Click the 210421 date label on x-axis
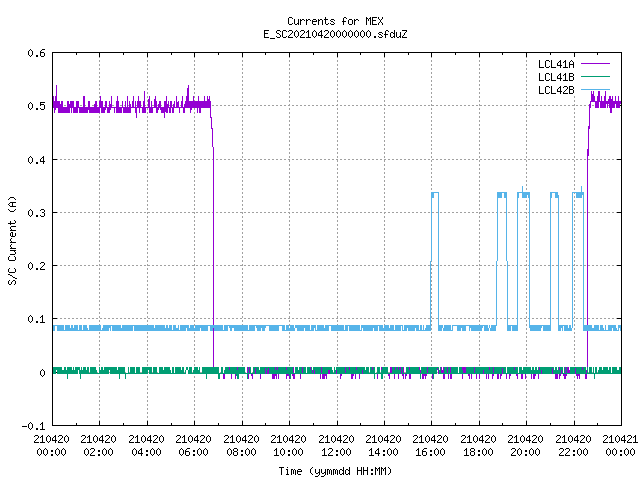This screenshot has width=640, height=480. (620, 439)
